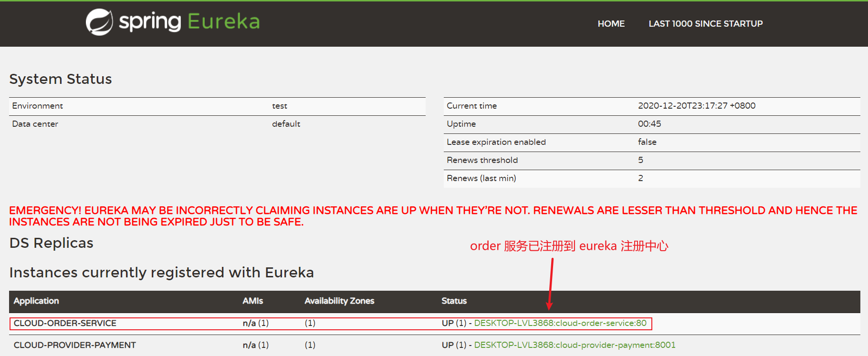The height and width of the screenshot is (356, 868).
Task: Select the Renews (last min) label
Action: [481, 178]
